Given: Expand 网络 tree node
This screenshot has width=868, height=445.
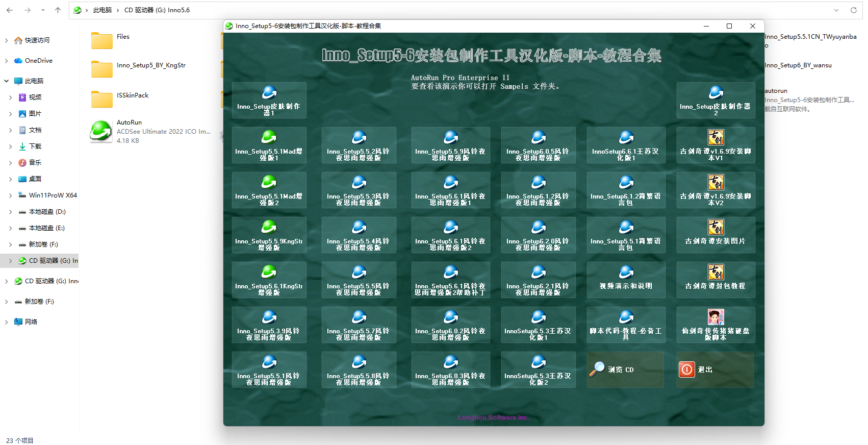Looking at the screenshot, I should click(x=6, y=322).
